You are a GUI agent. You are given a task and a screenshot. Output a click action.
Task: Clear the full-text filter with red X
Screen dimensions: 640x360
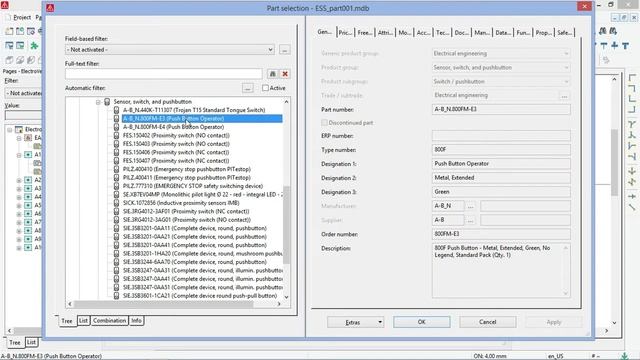[x=285, y=74]
